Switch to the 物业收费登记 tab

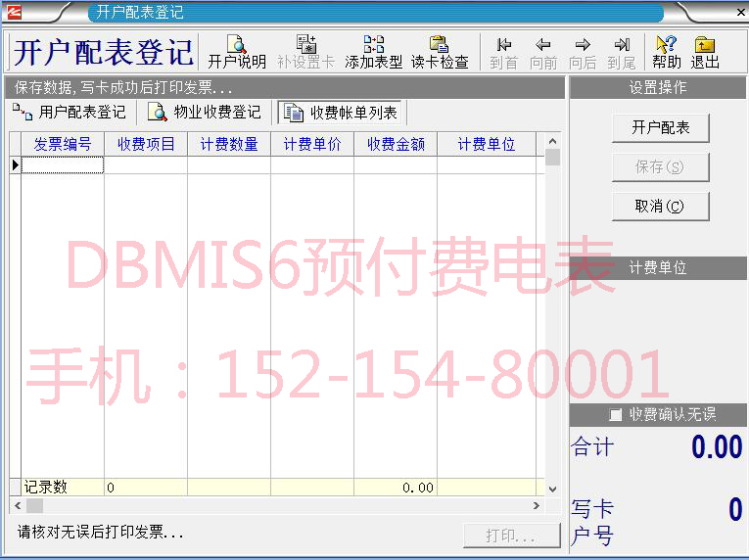click(206, 113)
